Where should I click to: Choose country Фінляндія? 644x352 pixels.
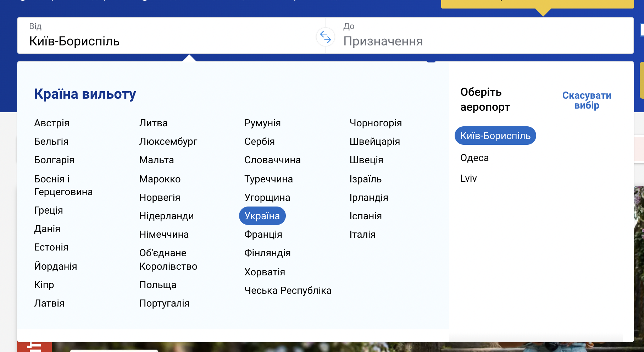[268, 253]
